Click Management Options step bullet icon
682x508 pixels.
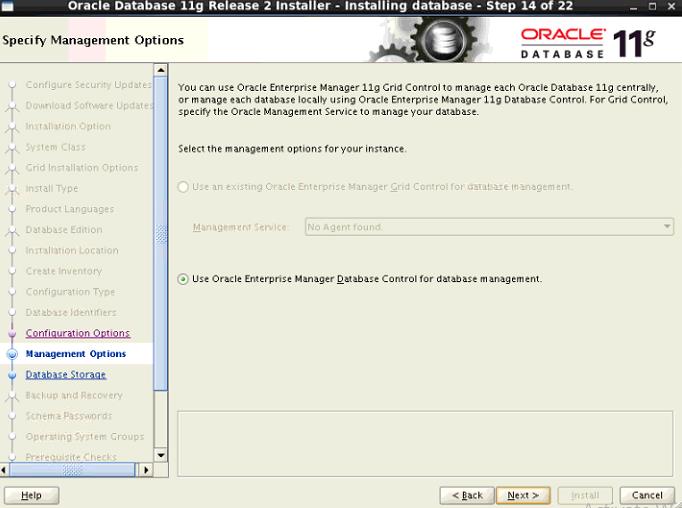tap(12, 354)
